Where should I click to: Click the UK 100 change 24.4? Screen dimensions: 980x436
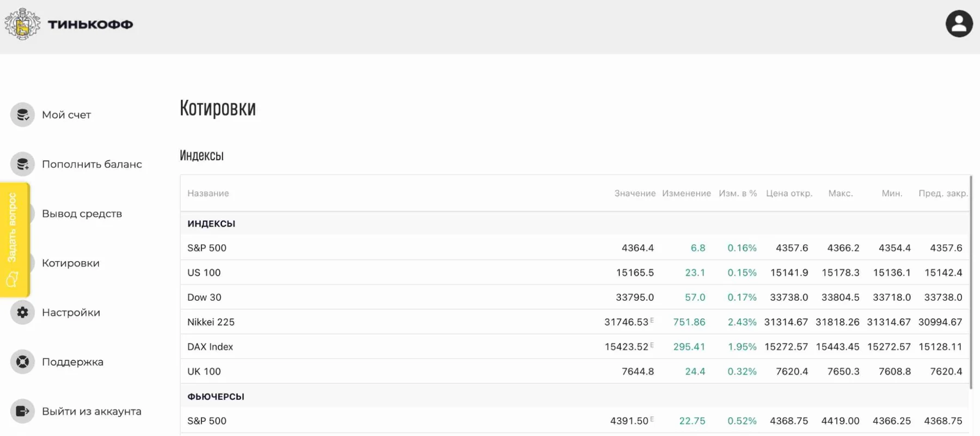695,371
